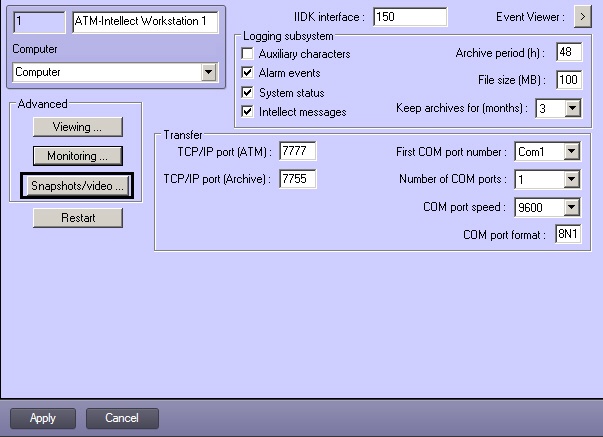This screenshot has height=437, width=603.
Task: Click the Advanced group title
Action: click(42, 104)
